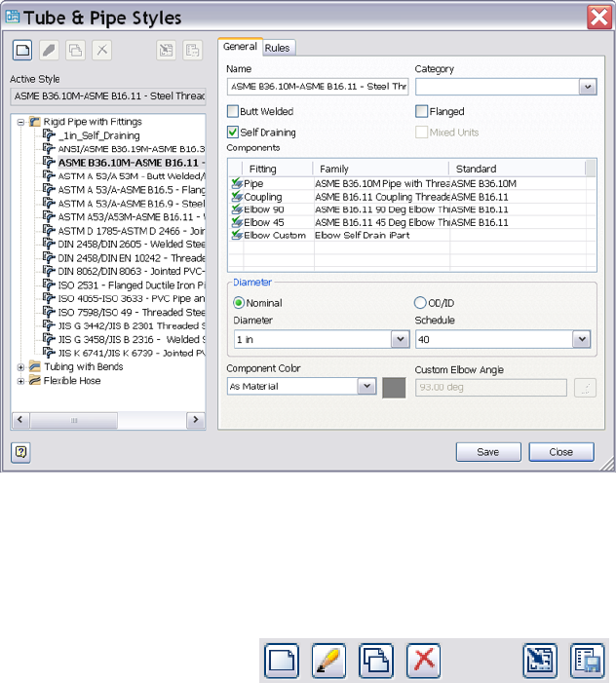Select ASTM D 1785-ASTM D 2466 style

point(132,231)
